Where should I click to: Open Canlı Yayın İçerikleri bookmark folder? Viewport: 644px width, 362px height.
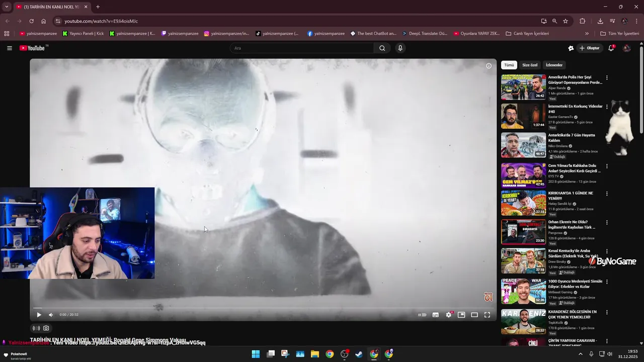click(527, 34)
